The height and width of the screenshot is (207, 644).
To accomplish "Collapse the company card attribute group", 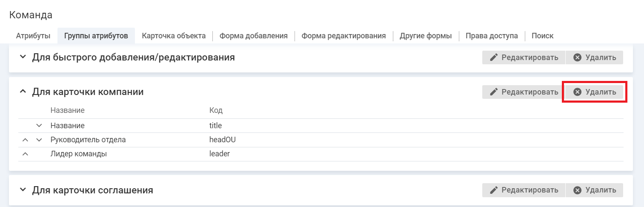I will 23,92.
